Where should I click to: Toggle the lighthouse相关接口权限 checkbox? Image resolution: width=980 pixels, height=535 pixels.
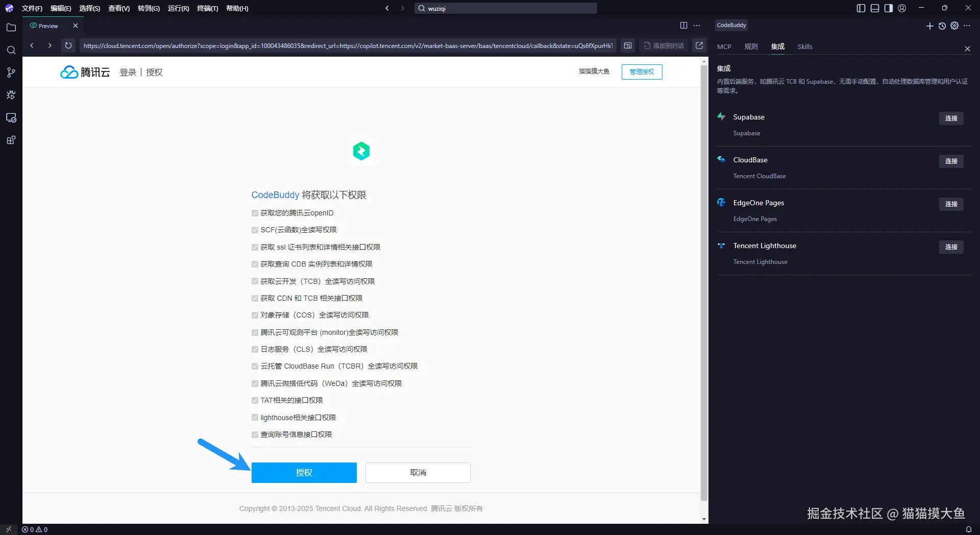(255, 418)
